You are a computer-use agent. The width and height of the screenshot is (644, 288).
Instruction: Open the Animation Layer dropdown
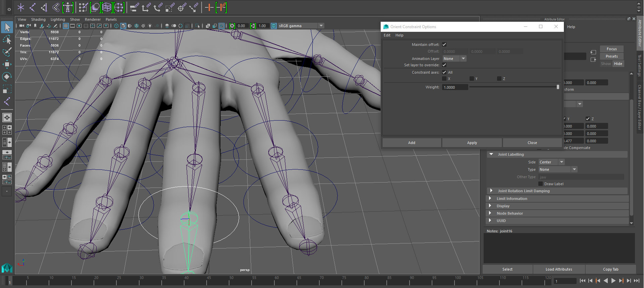point(454,59)
